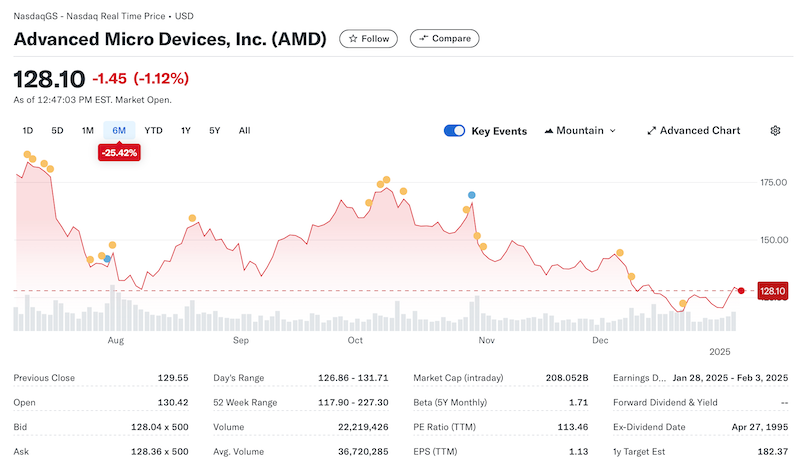Click the blue event marker near late October peak

(x=471, y=195)
